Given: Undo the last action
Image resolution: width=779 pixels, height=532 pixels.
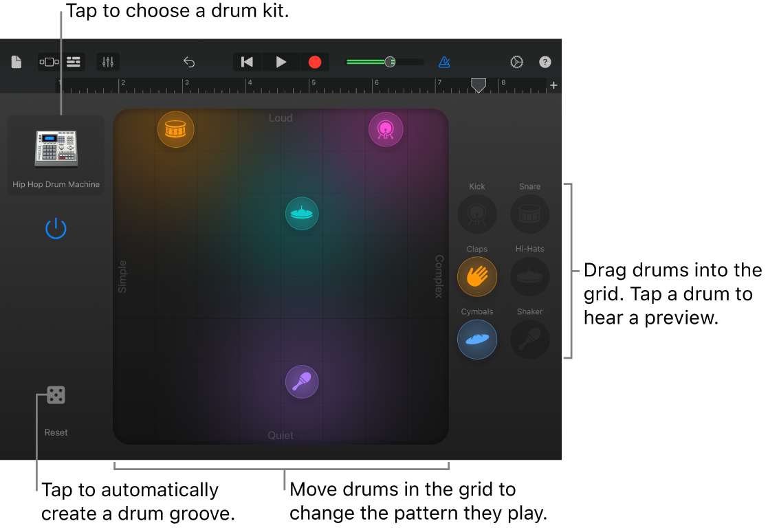Looking at the screenshot, I should click(x=189, y=61).
